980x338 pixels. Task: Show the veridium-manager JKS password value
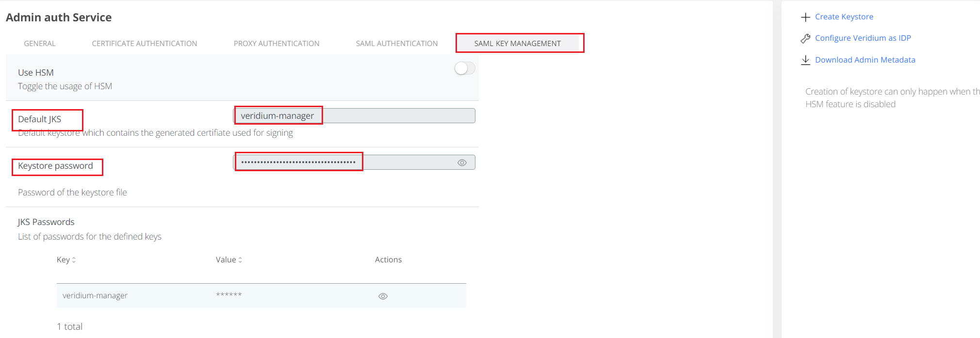pos(383,296)
